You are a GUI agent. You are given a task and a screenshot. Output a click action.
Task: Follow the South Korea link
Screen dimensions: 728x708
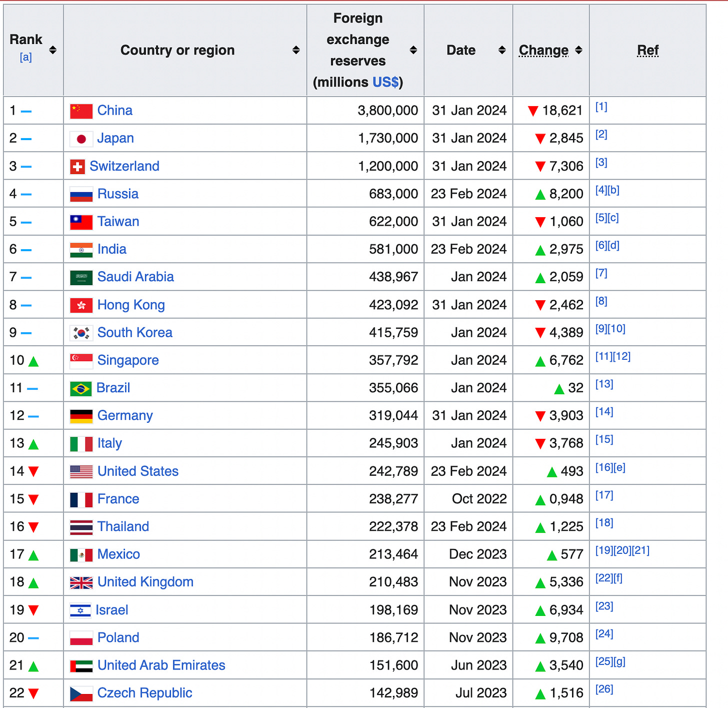[x=135, y=332]
